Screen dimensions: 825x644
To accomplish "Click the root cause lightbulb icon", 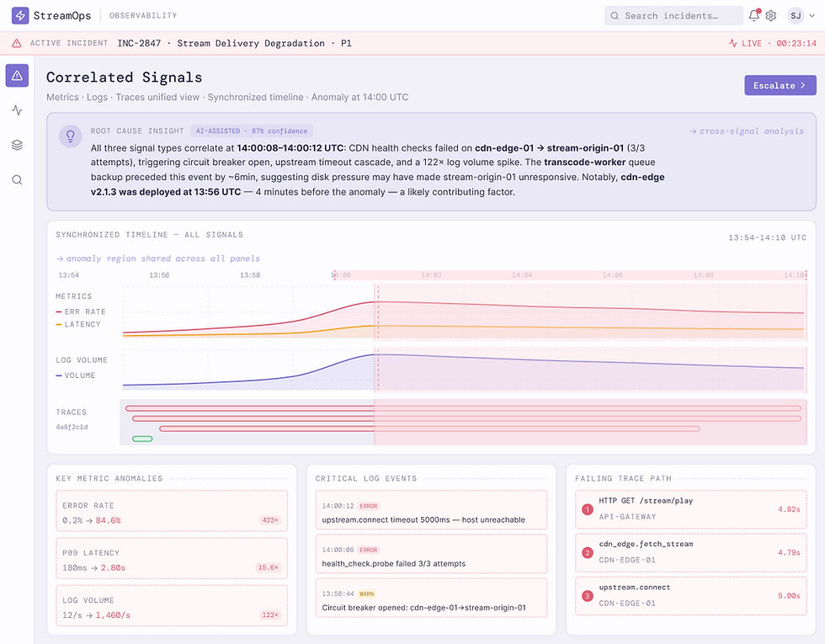I will (70, 136).
